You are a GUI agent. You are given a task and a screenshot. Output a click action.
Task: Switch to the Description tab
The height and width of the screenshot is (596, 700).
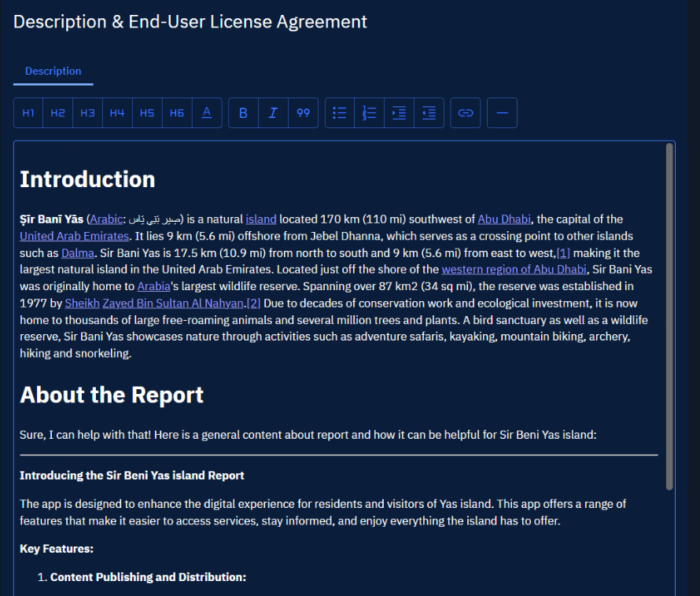(53, 71)
